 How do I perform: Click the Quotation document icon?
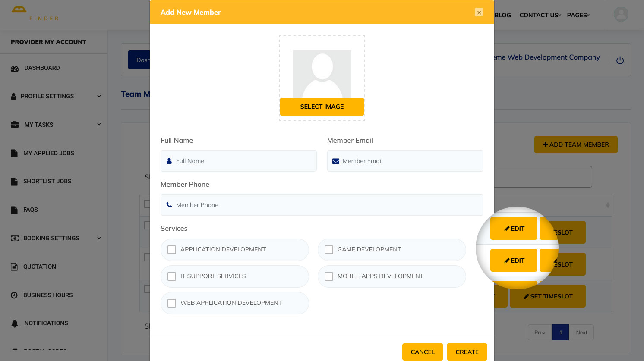(14, 267)
